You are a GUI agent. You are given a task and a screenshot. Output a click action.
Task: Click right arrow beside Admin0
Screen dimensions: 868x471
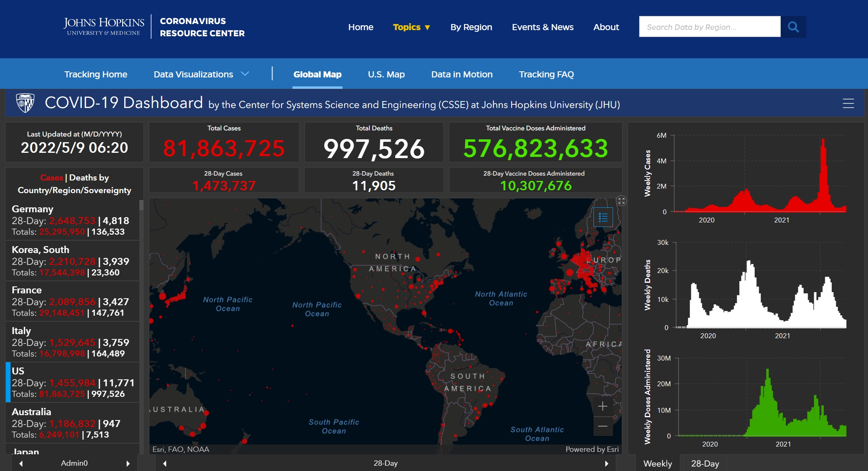pos(128,463)
